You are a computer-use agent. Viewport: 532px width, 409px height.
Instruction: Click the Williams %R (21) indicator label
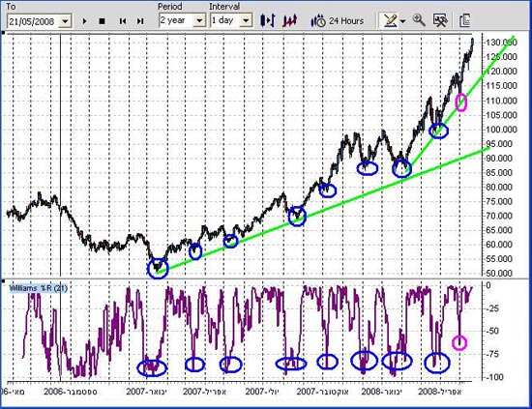39,288
